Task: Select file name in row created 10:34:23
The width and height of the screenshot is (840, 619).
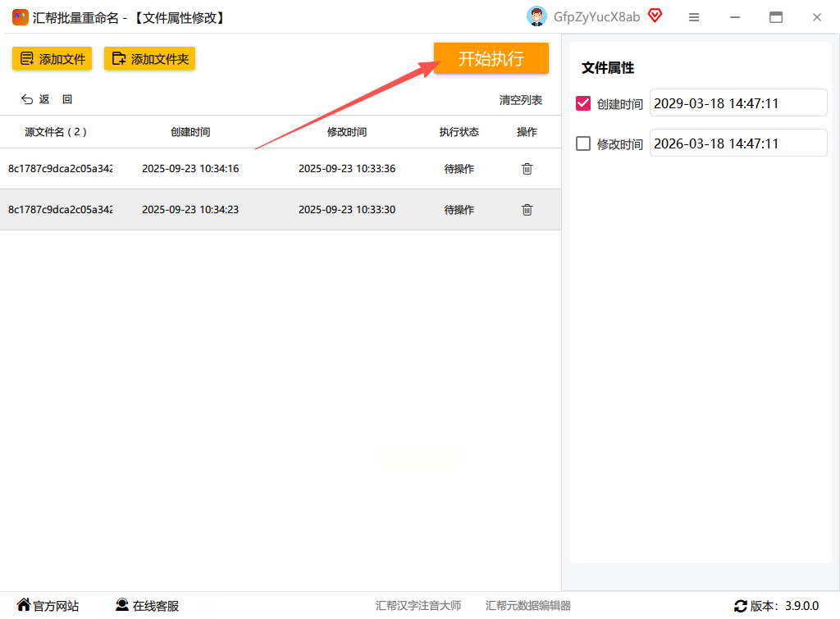Action: coord(60,210)
